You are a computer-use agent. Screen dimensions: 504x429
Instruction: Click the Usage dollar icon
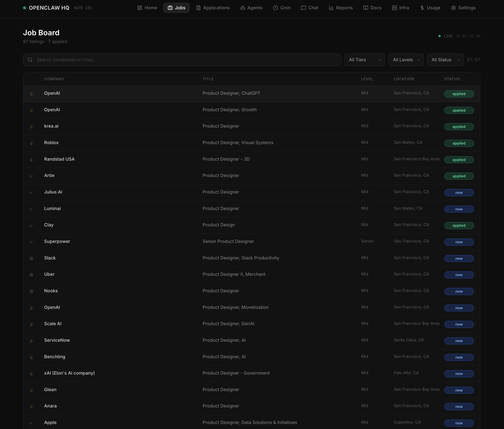[422, 8]
